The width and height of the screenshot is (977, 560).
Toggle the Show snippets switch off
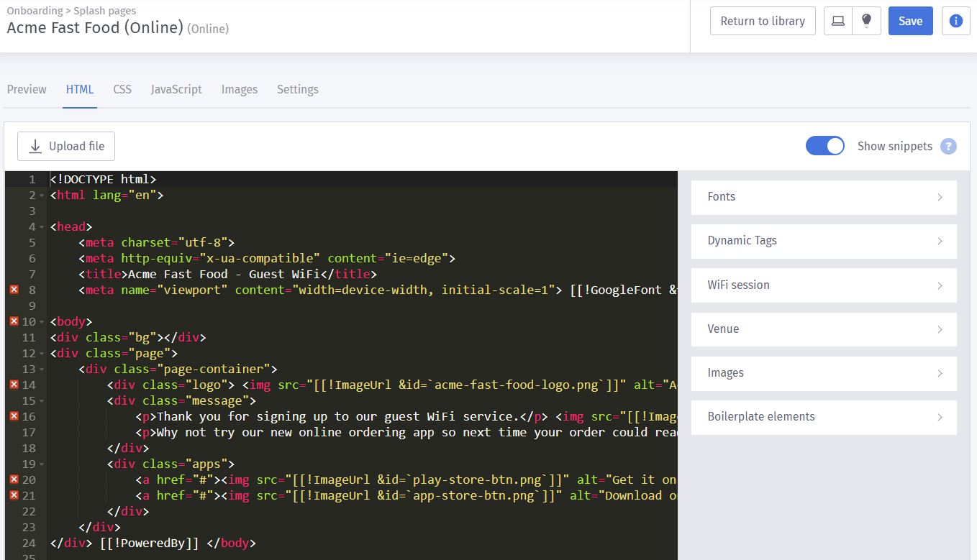coord(824,146)
